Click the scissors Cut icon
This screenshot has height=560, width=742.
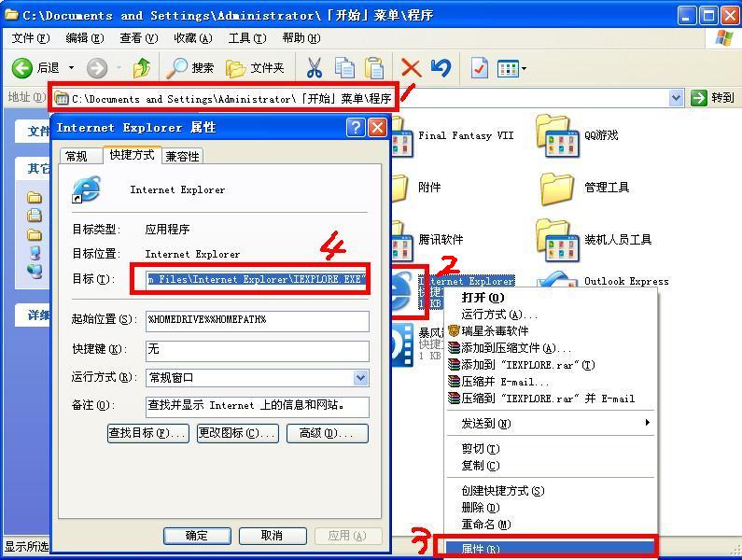pyautogui.click(x=314, y=68)
